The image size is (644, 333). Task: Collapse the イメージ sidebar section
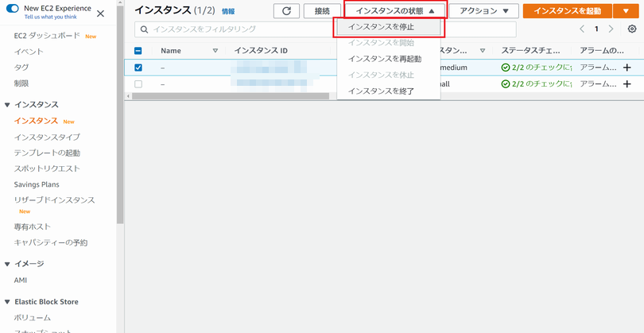coord(7,264)
